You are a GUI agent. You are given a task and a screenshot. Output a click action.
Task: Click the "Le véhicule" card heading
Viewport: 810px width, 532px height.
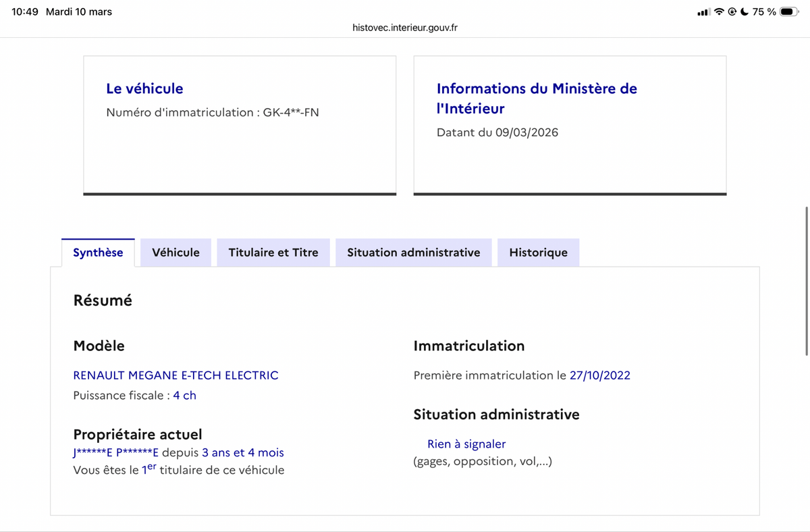pos(144,88)
